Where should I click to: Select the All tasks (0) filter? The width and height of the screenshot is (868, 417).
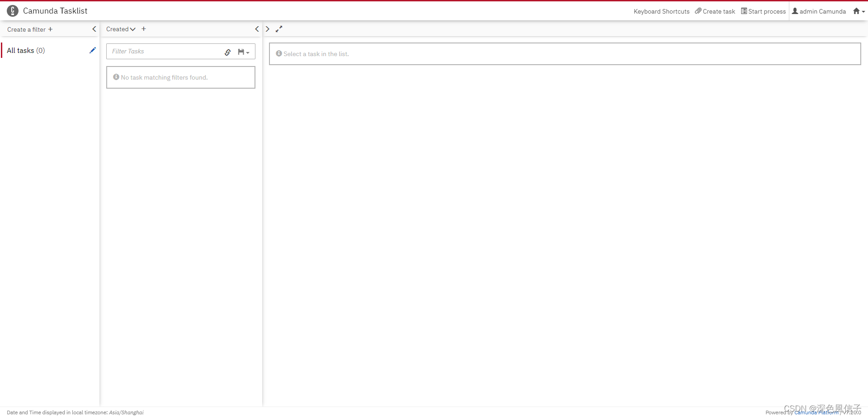[x=26, y=51]
